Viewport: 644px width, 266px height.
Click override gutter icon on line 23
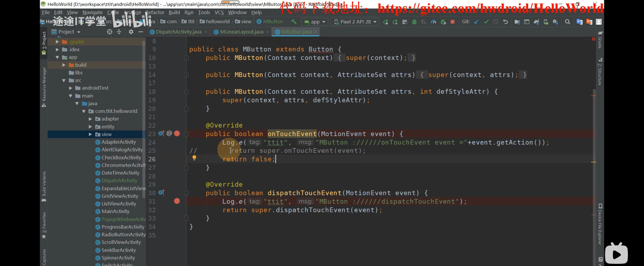[x=162, y=134]
